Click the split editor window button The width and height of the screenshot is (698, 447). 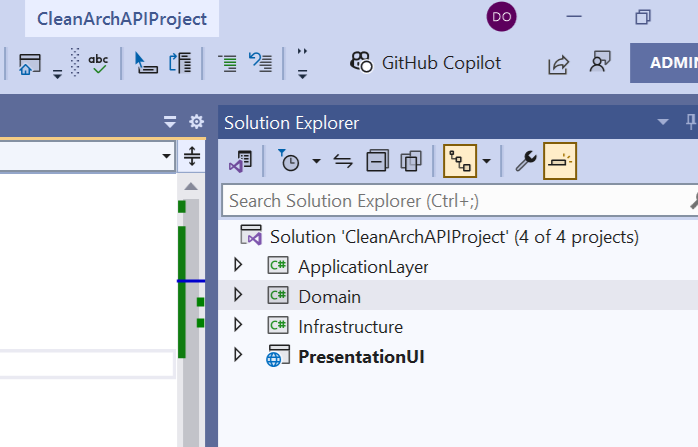192,156
